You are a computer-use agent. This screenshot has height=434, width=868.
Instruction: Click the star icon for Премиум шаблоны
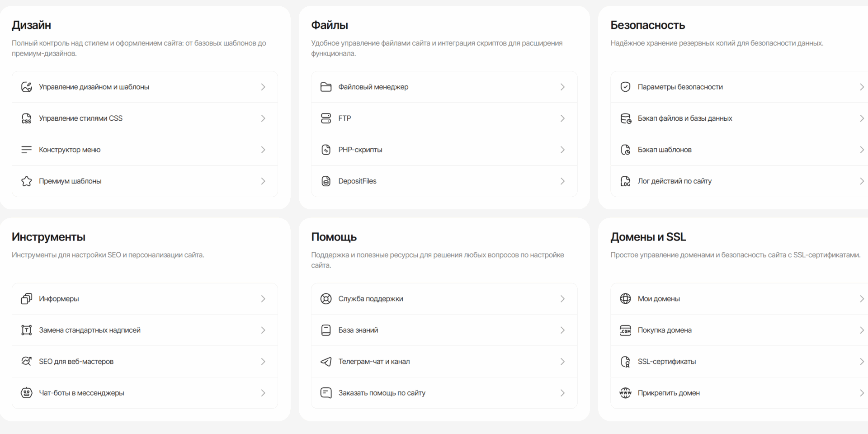(x=27, y=181)
